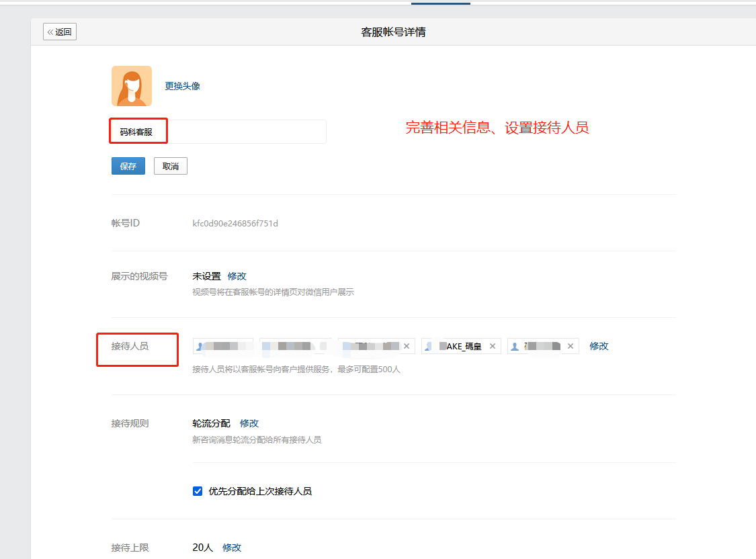Go back with the 返回 button
The image size is (756, 559).
point(60,32)
